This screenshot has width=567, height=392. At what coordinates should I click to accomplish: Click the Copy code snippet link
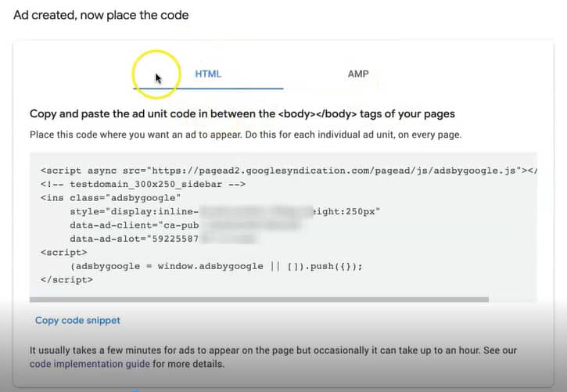pos(77,320)
